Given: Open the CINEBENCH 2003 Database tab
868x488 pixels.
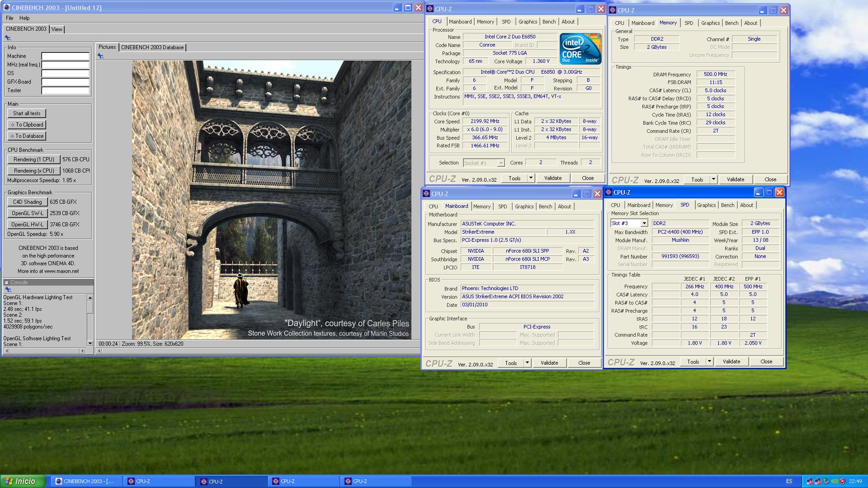Looking at the screenshot, I should click(x=152, y=47).
